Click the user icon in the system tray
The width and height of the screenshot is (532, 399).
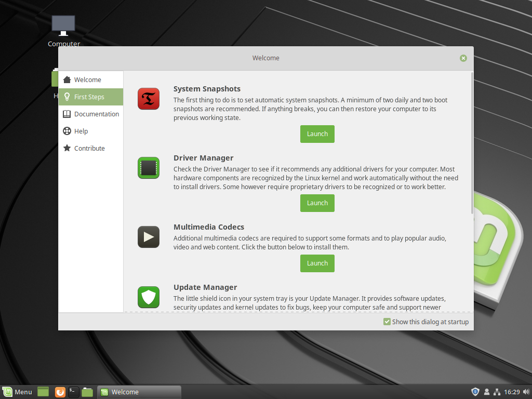click(x=486, y=392)
